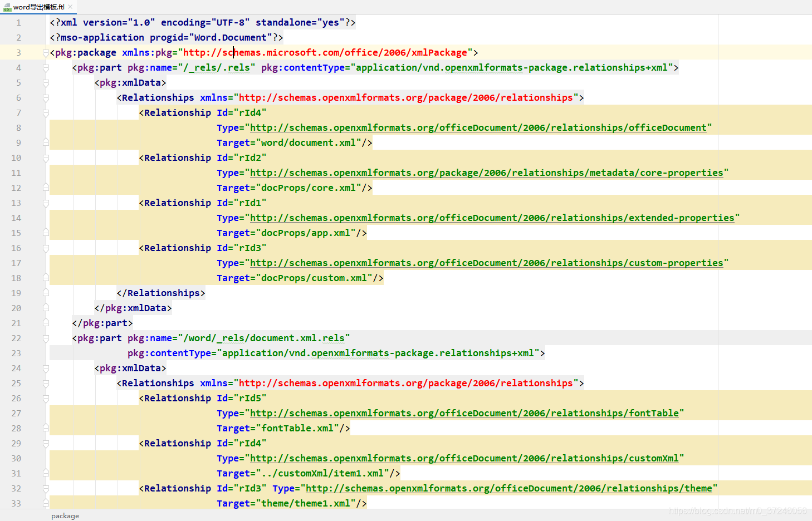
Task: Click the Relationships namespace URL on line 6
Action: [x=405, y=98]
